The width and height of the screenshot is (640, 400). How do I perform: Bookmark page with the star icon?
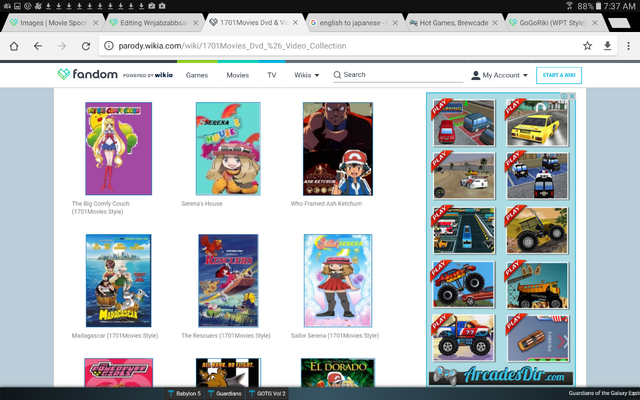click(587, 46)
